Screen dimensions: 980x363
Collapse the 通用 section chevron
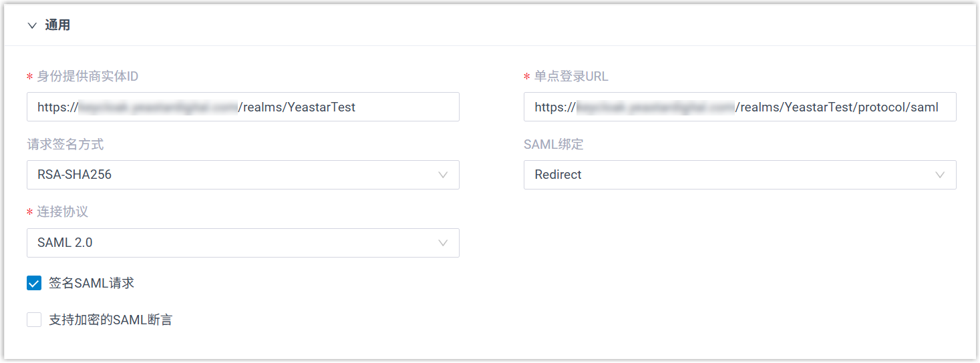[x=31, y=26]
